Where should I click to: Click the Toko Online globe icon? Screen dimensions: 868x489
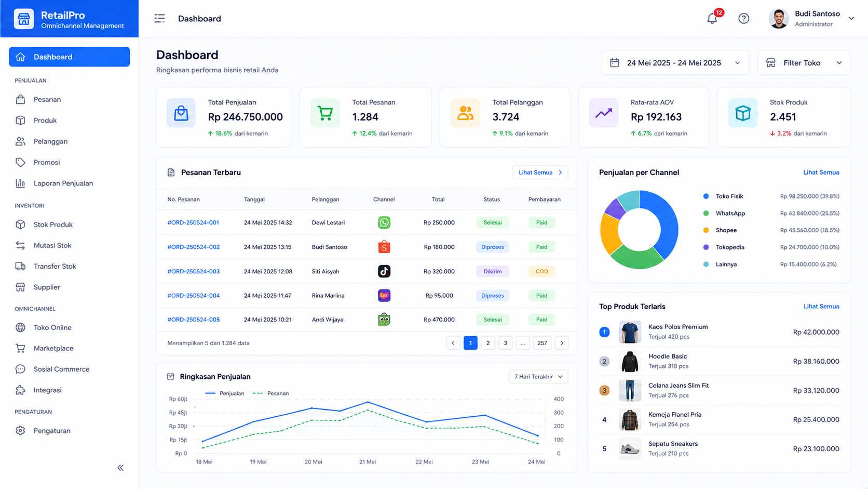[x=20, y=327]
